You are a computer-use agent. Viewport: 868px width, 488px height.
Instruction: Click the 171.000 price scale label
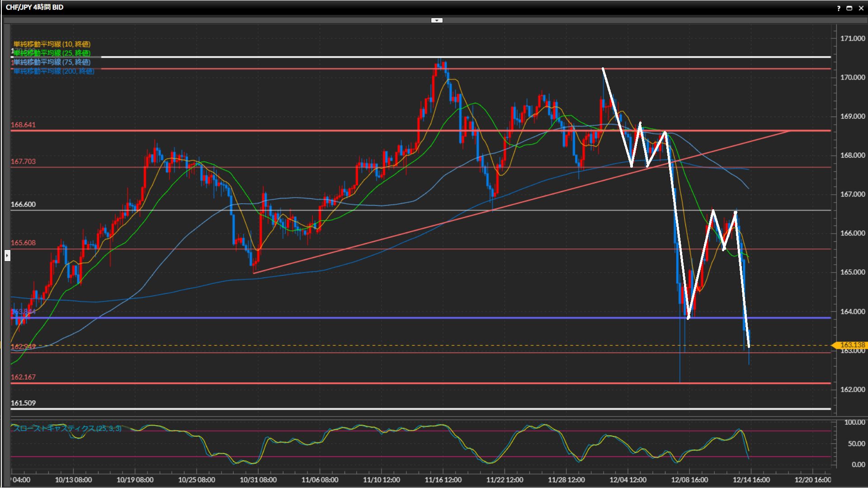click(x=852, y=38)
